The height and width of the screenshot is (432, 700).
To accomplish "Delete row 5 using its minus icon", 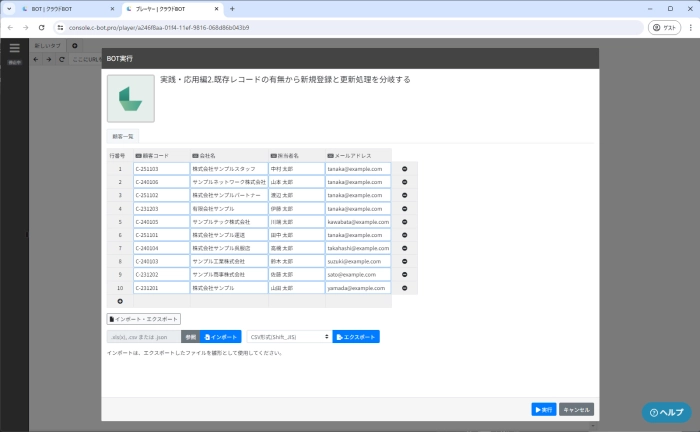I will pyautogui.click(x=405, y=221).
